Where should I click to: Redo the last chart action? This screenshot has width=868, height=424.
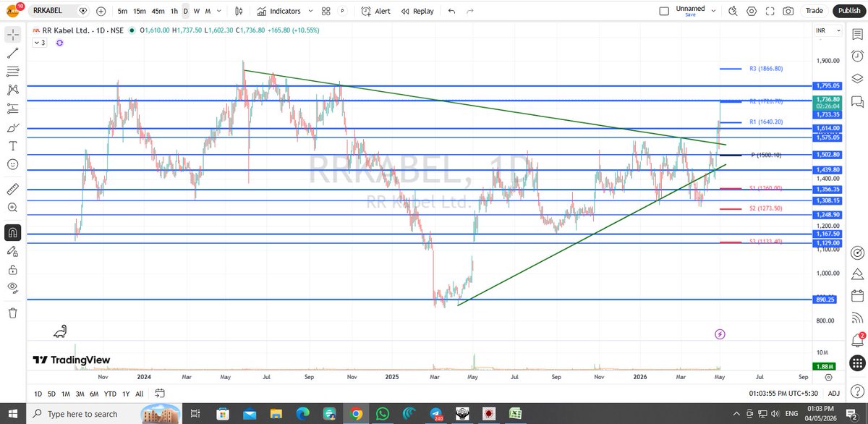[x=470, y=11]
